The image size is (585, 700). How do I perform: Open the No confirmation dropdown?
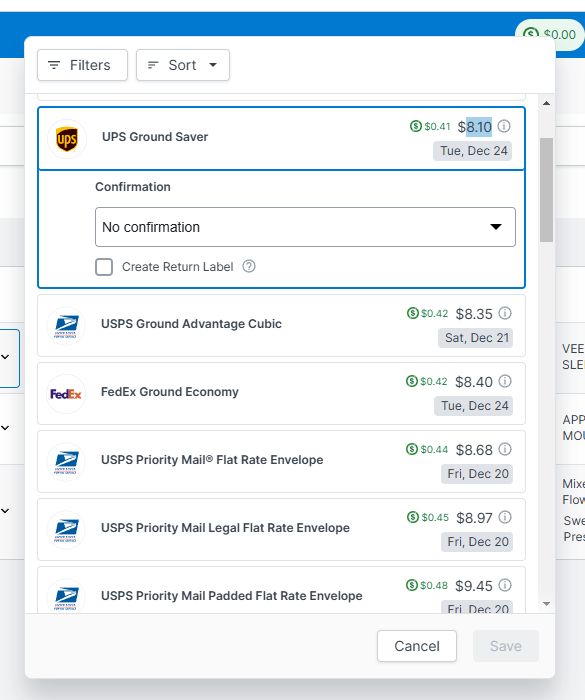click(305, 227)
